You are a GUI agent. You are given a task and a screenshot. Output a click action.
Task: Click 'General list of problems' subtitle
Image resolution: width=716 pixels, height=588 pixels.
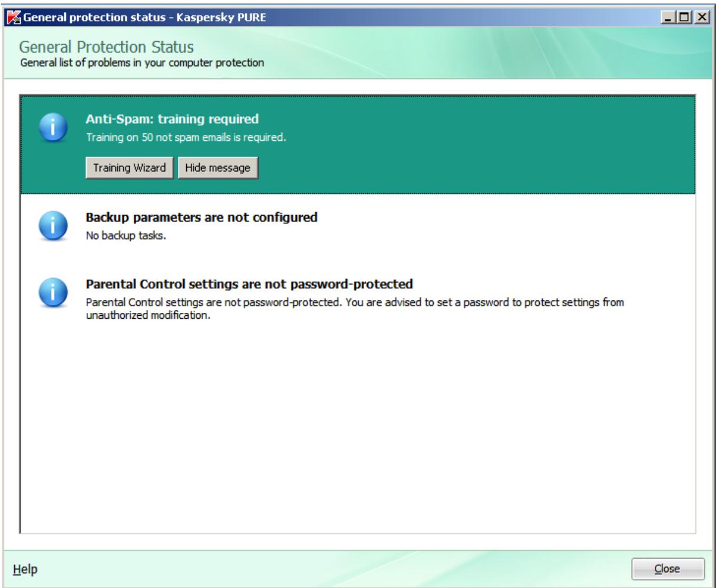[x=142, y=62]
